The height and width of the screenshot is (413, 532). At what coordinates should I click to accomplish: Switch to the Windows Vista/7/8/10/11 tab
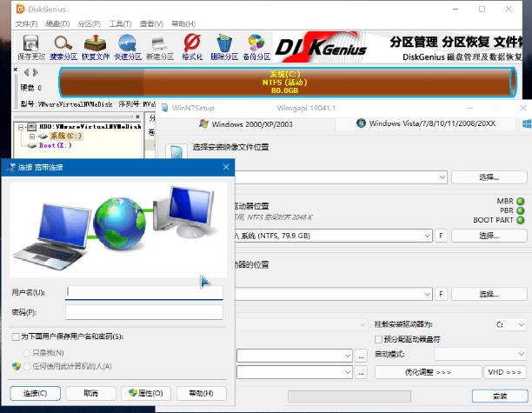tap(426, 123)
